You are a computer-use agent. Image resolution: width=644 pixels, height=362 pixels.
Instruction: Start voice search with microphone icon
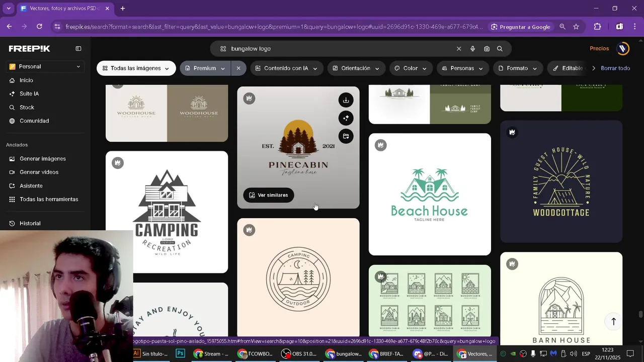pyautogui.click(x=472, y=49)
